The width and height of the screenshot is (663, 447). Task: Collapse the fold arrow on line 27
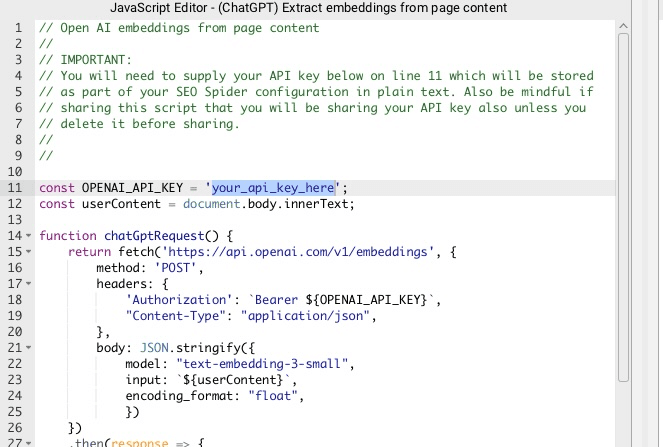click(28, 443)
